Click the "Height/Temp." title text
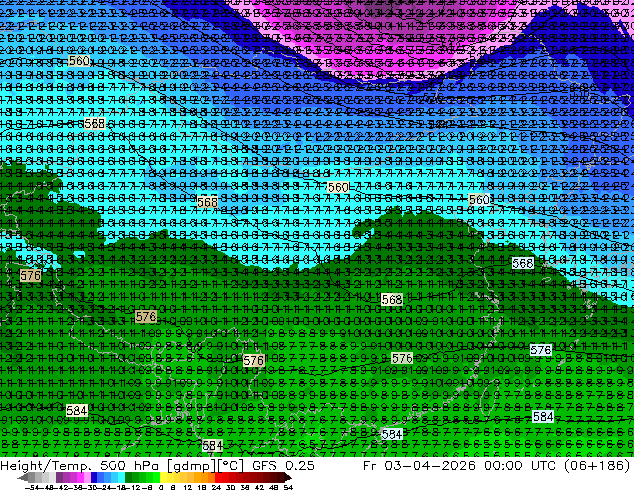Screen dimensions: 634x490 point(45,466)
